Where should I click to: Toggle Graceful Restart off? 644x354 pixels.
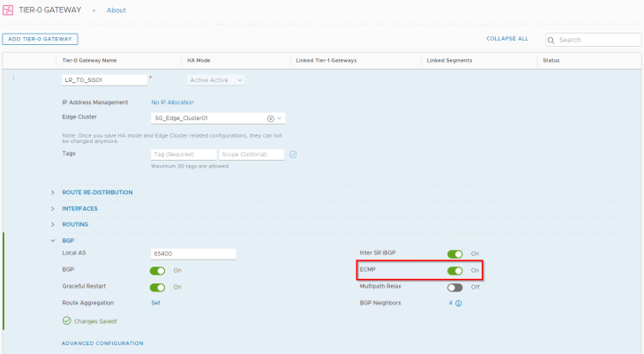[x=157, y=287]
